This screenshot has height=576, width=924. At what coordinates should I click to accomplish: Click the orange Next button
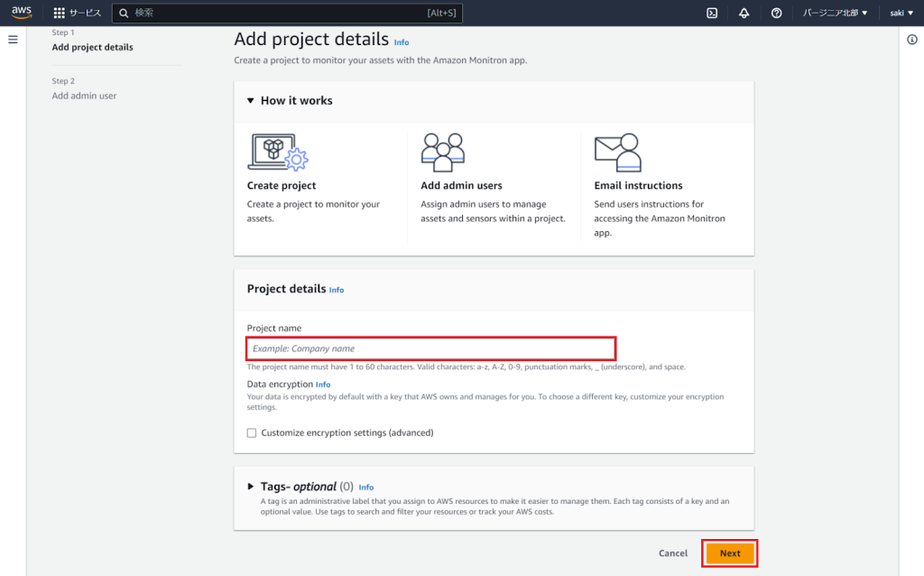click(x=730, y=553)
